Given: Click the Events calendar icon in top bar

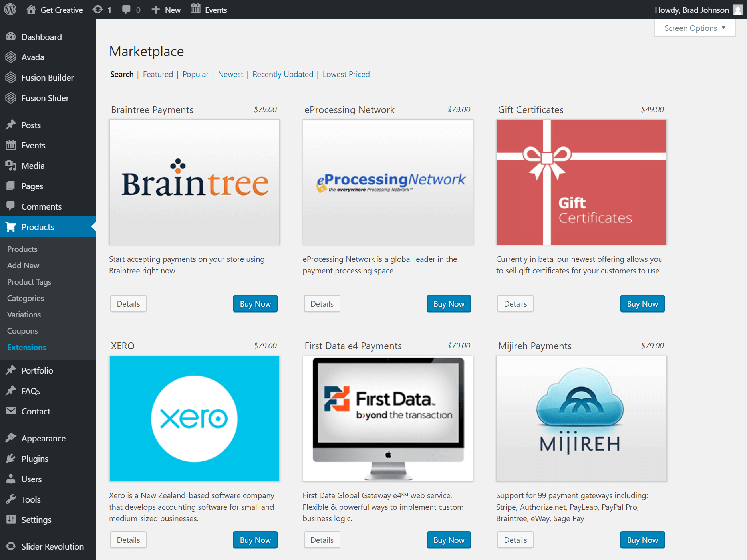Looking at the screenshot, I should click(x=195, y=9).
